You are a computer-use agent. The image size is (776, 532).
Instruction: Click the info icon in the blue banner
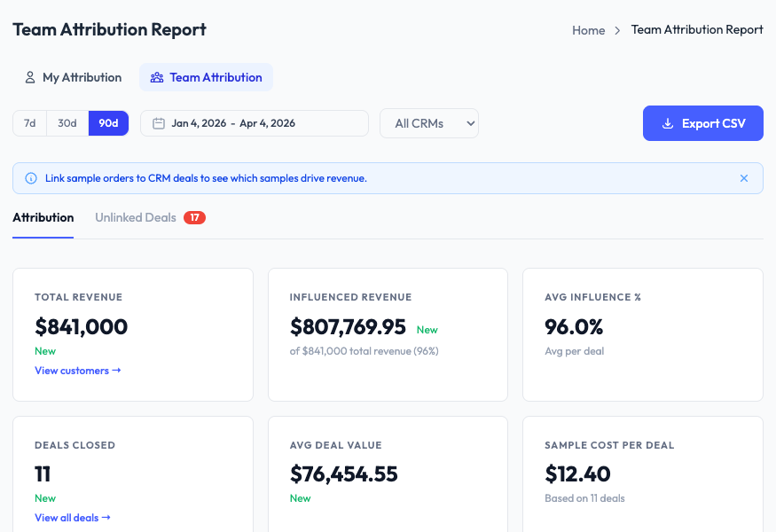click(x=29, y=178)
